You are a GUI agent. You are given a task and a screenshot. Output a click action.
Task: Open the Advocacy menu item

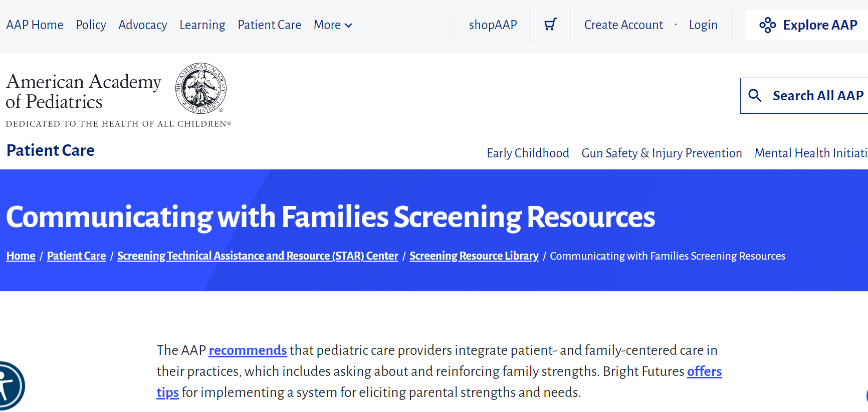pos(142,25)
